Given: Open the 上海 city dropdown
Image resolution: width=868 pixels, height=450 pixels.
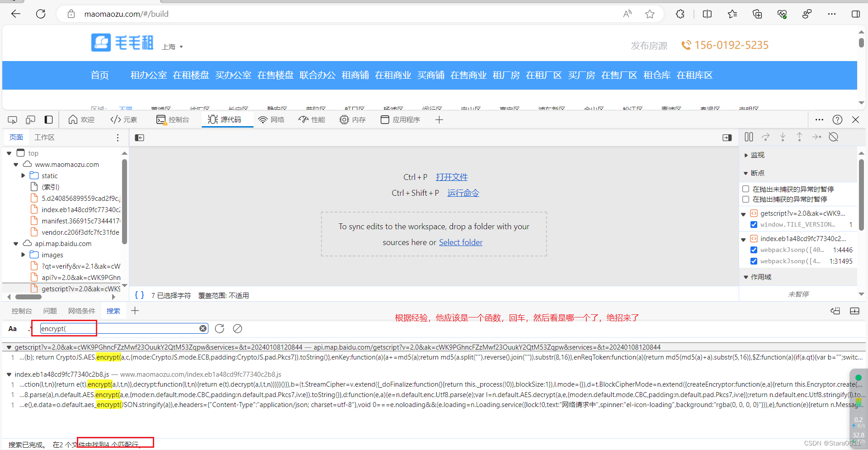Looking at the screenshot, I should point(172,47).
